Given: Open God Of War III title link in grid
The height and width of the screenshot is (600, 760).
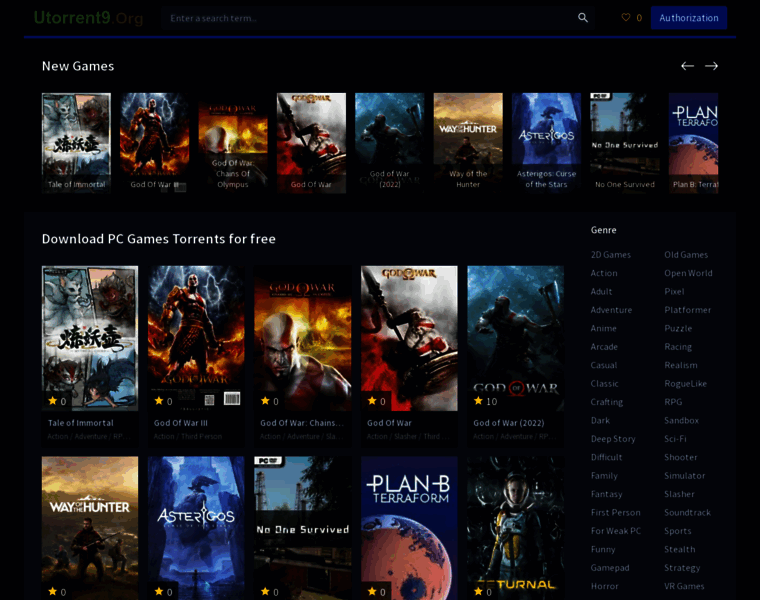Looking at the screenshot, I should (x=181, y=423).
